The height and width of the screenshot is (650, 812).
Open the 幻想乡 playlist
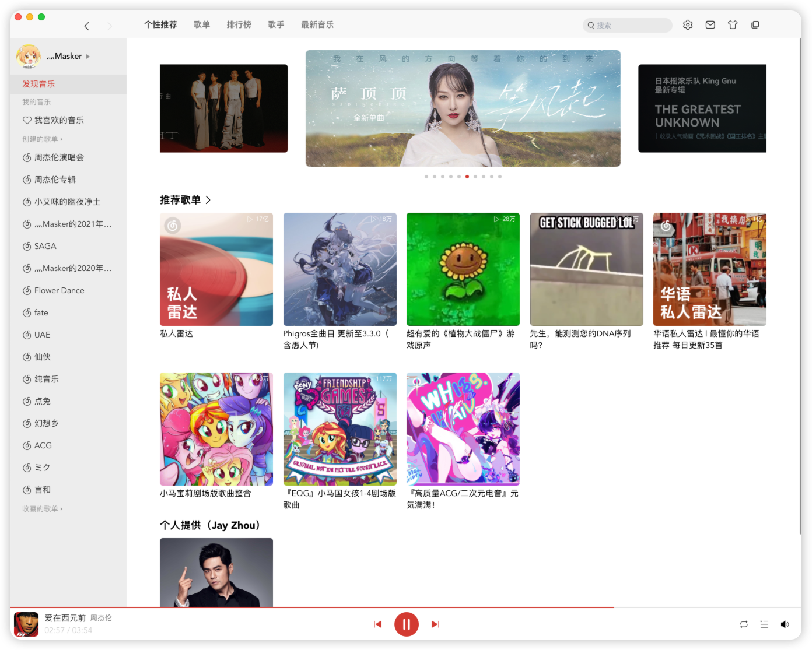coord(68,423)
